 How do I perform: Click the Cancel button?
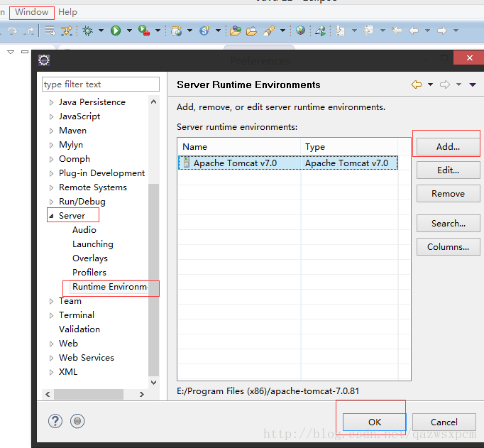pyautogui.click(x=444, y=422)
